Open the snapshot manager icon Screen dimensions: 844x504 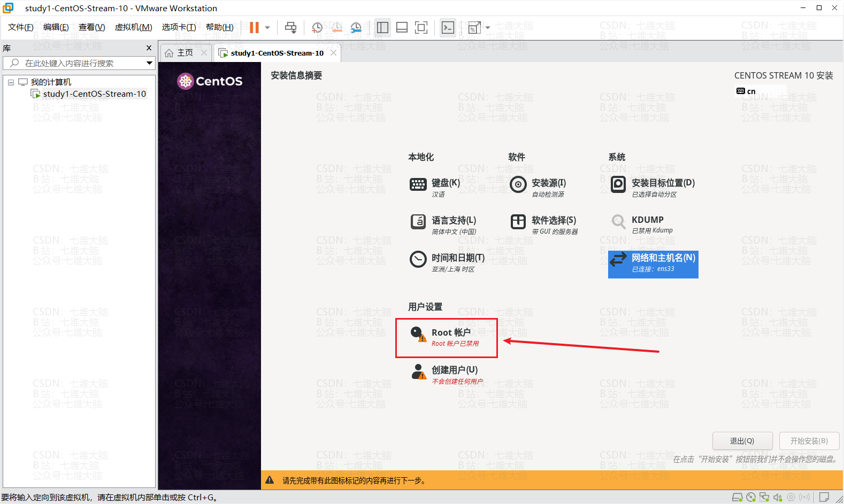356,27
